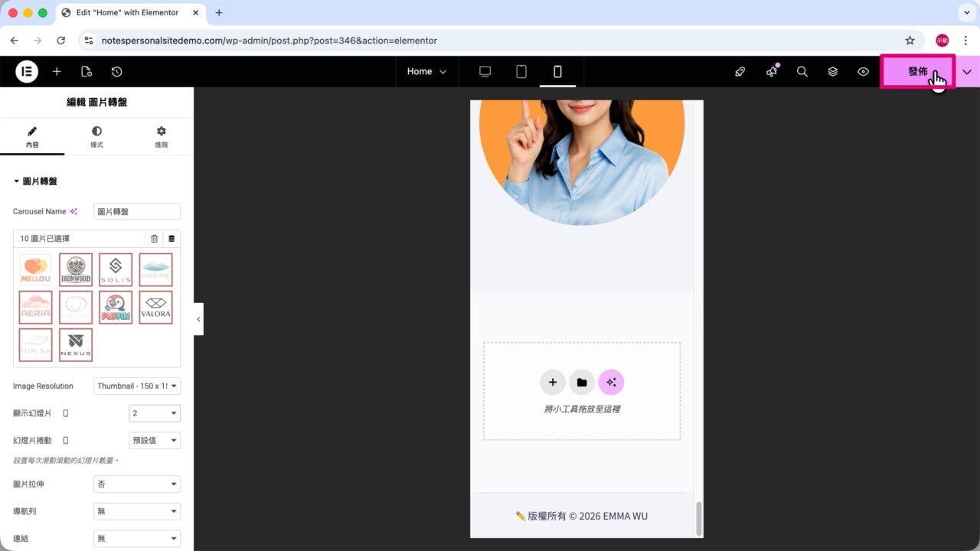The image size is (980, 551).
Task: Open dynamic tags database icon
Action: [x=171, y=239]
